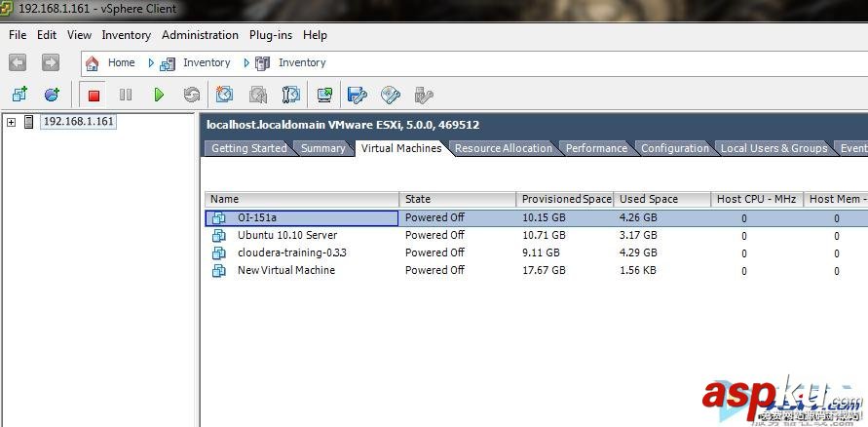The image size is (868, 427).
Task: Click the New Virtual Machine toolbar icon
Action: click(19, 95)
